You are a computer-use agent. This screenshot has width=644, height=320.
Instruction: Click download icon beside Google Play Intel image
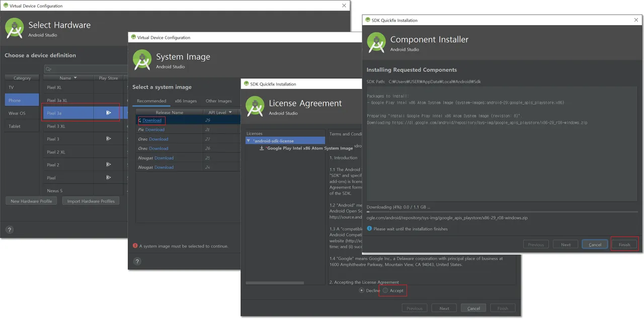262,148
